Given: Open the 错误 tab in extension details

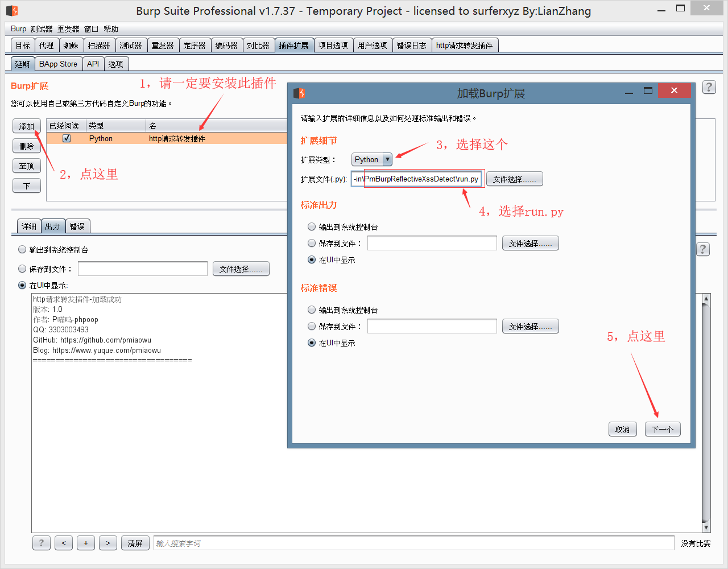Looking at the screenshot, I should 77,226.
